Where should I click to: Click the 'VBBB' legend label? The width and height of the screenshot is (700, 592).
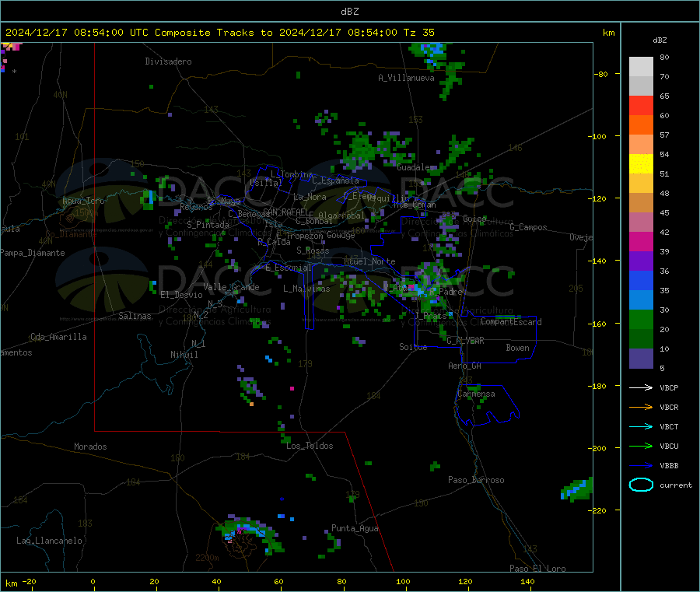coord(669,465)
